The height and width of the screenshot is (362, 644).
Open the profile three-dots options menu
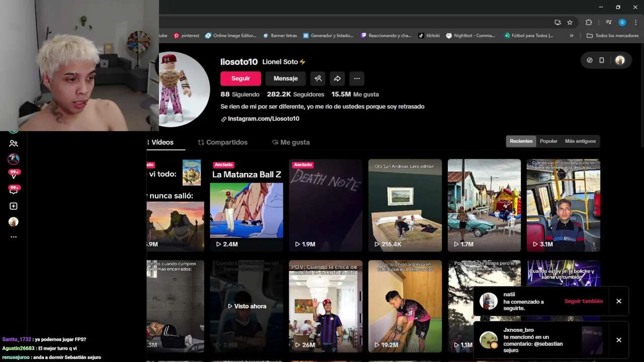point(357,78)
